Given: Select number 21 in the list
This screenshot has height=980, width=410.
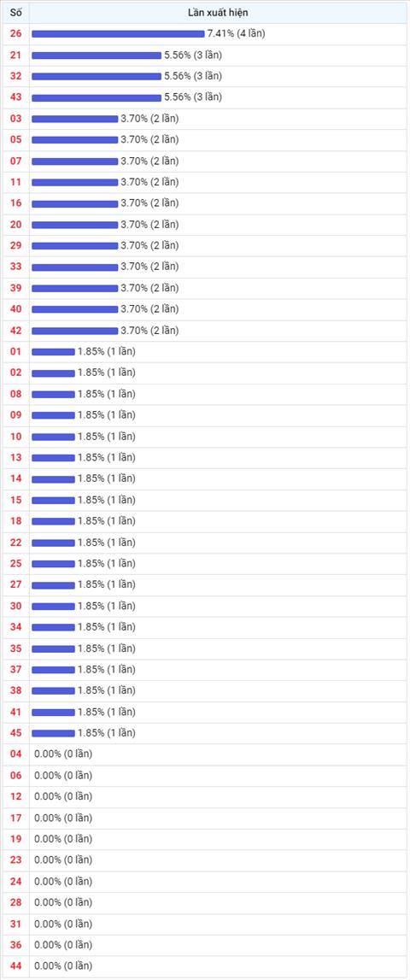Looking at the screenshot, I should coord(15,55).
